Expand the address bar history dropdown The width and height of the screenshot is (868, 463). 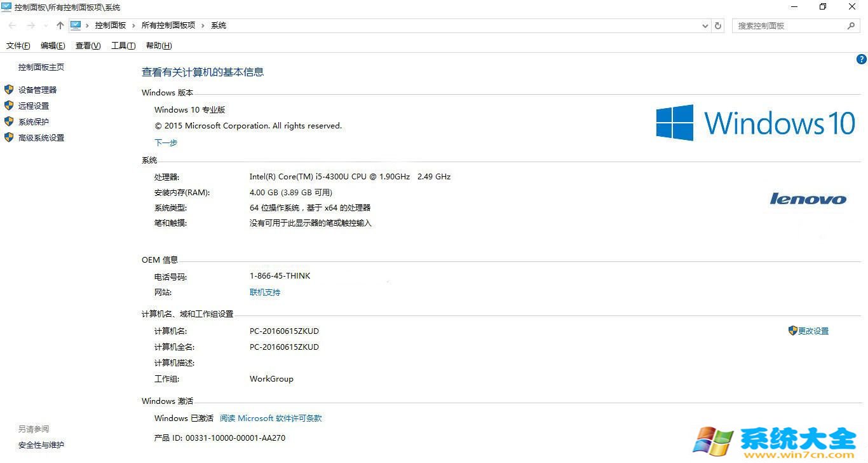(x=705, y=25)
